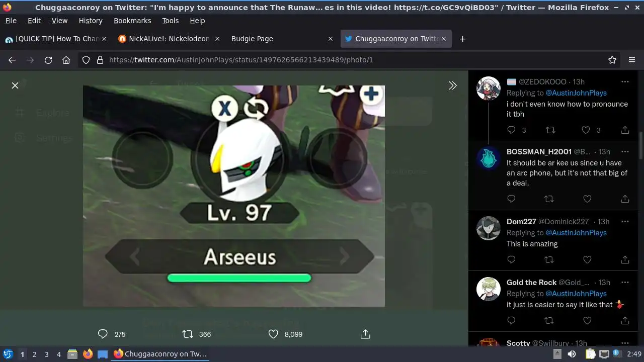Switch to the QUICK TIP How To tab
This screenshot has width=644, height=362.
coord(55,39)
